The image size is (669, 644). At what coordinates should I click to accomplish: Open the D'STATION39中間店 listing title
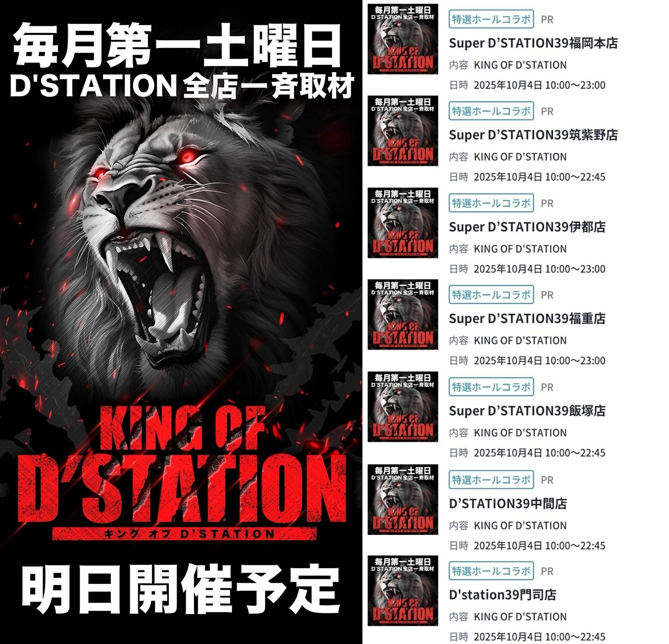coord(508,504)
